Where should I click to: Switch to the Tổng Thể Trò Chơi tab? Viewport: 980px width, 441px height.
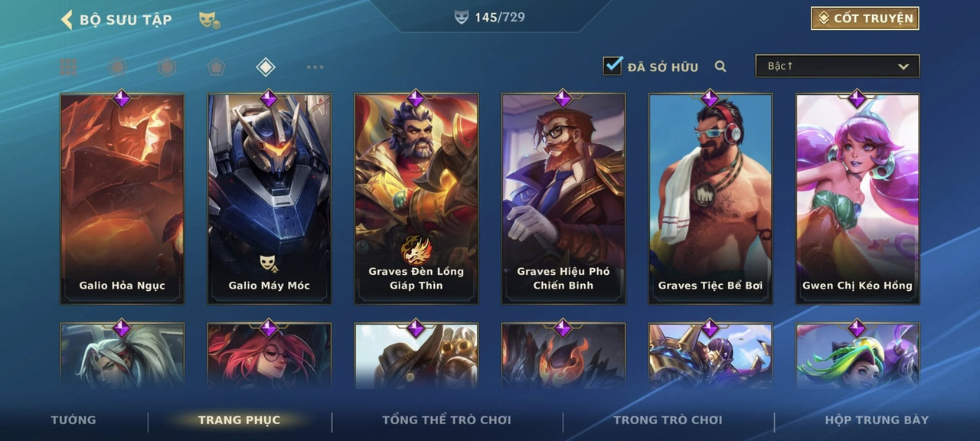pos(446,420)
